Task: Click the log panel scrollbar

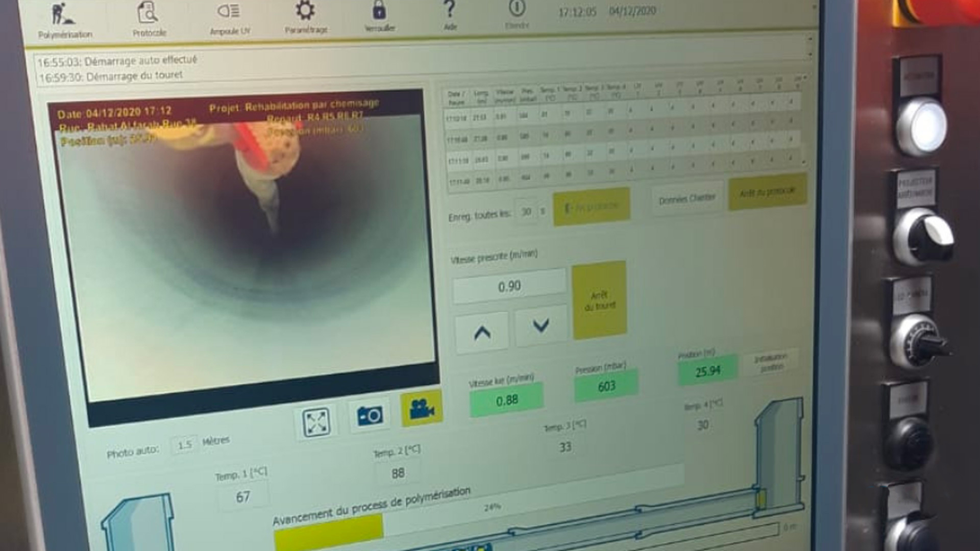Action: pyautogui.click(x=810, y=46)
